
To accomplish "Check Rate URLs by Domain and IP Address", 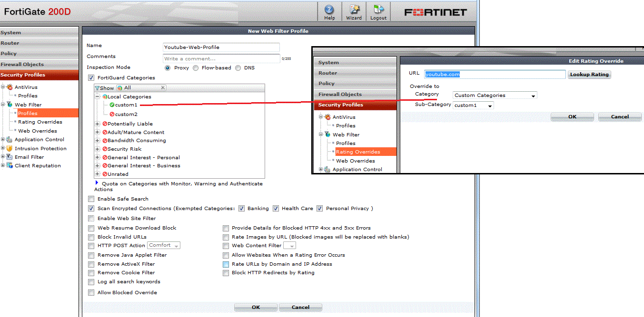I will pos(226,264).
